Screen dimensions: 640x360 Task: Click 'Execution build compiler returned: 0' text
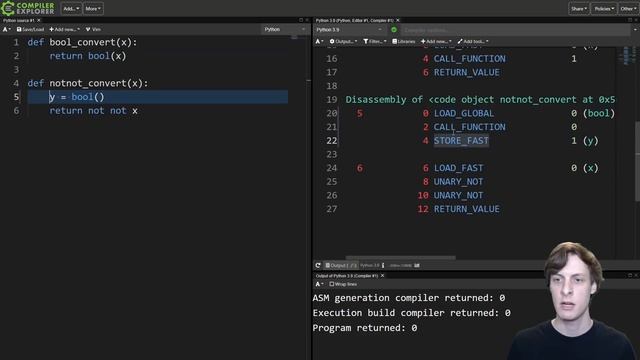pyautogui.click(x=411, y=313)
